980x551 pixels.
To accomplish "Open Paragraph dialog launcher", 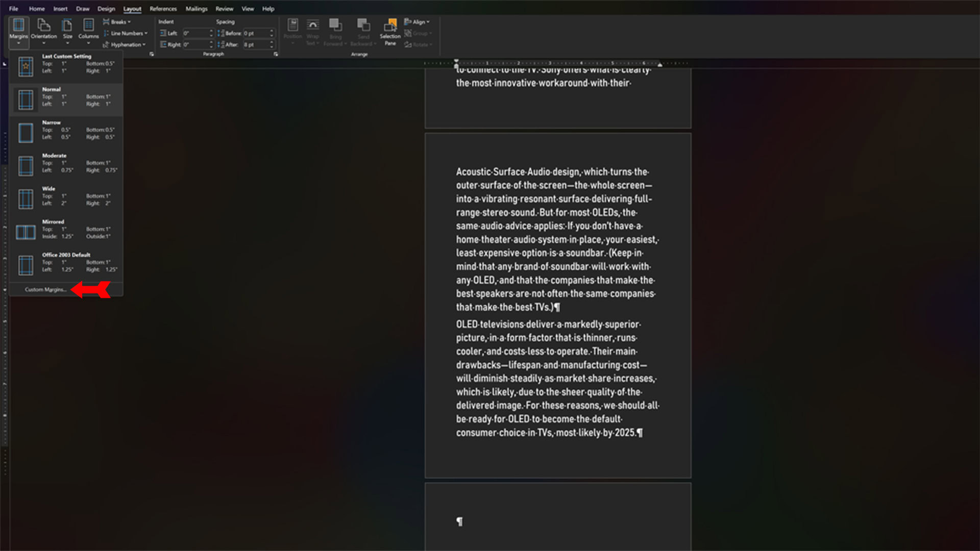I will [x=276, y=54].
